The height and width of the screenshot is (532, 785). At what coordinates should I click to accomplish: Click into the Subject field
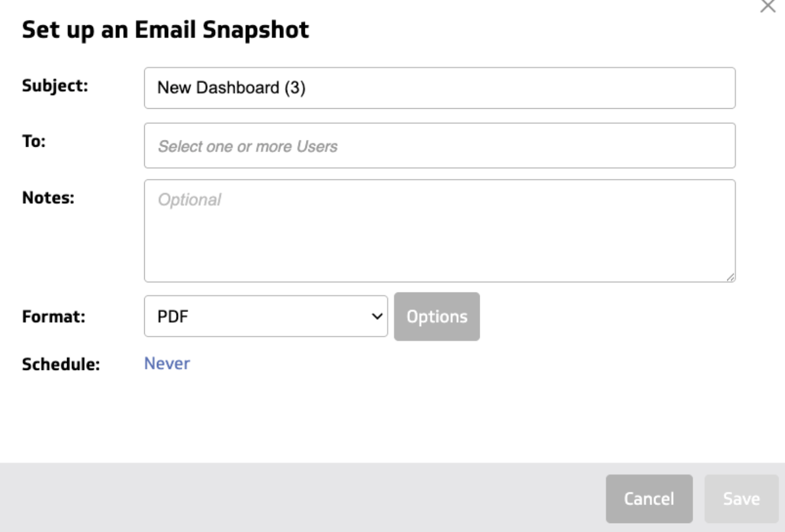pyautogui.click(x=438, y=88)
